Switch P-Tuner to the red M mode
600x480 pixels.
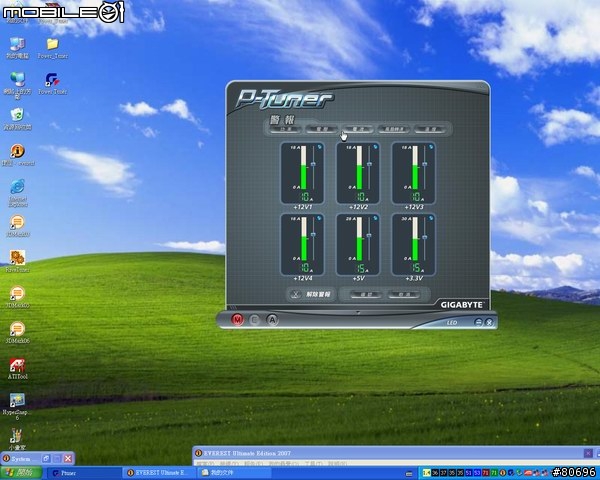[x=237, y=319]
